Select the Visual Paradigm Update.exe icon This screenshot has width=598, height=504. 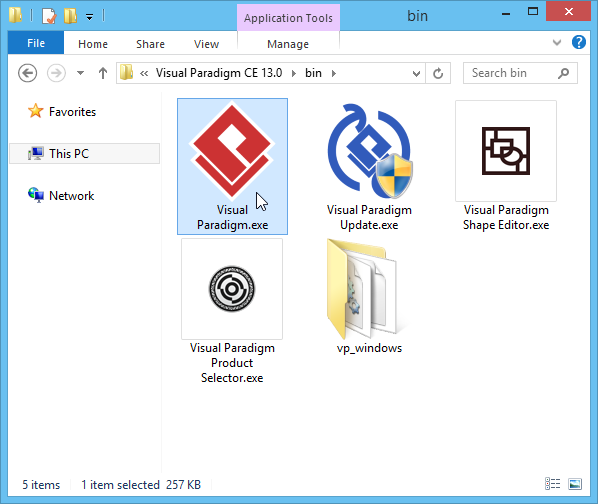click(x=369, y=151)
